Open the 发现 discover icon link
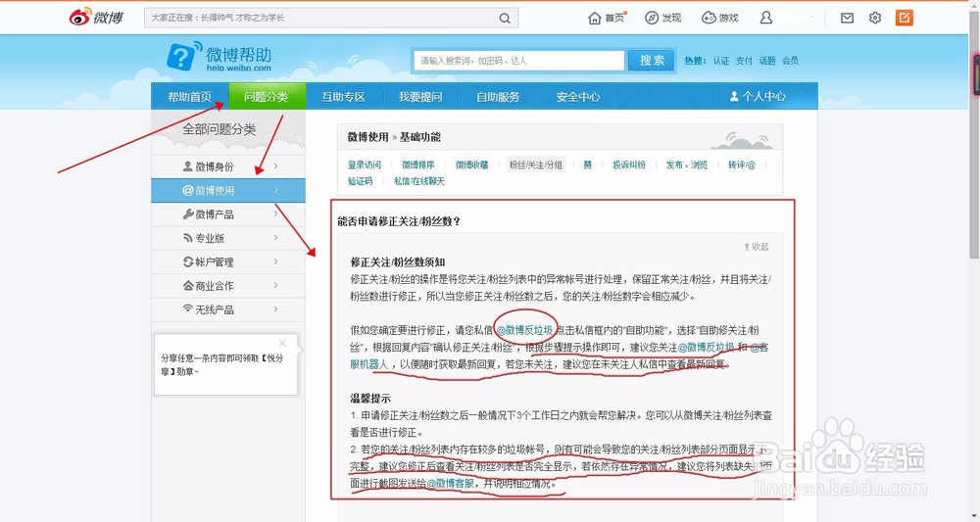The width and height of the screenshot is (980, 522). [x=663, y=18]
